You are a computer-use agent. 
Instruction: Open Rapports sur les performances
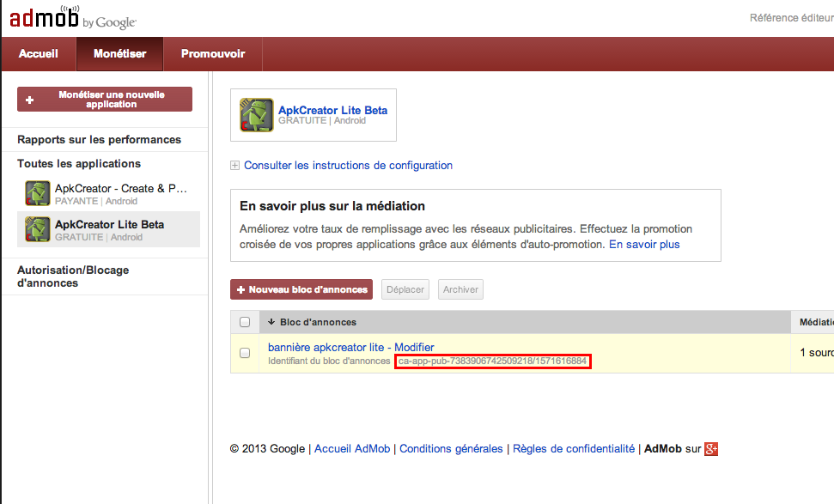point(99,139)
